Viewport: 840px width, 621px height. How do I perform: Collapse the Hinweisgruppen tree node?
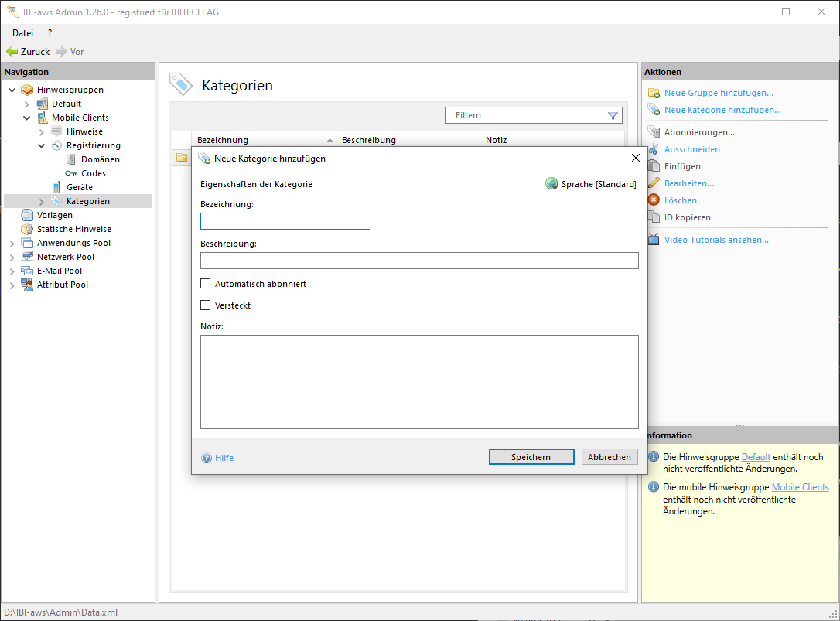(12, 90)
